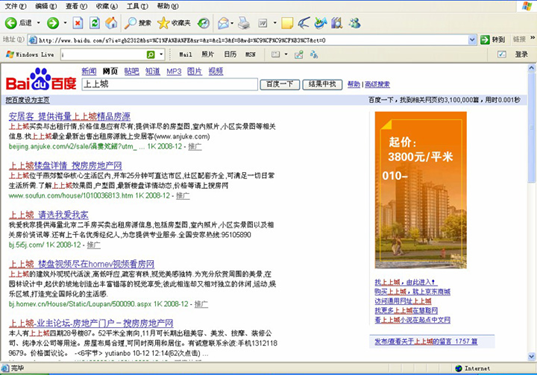Screen dimensions: 537x375
Task: Stop loading with the red X page icon
Action: point(78,23)
